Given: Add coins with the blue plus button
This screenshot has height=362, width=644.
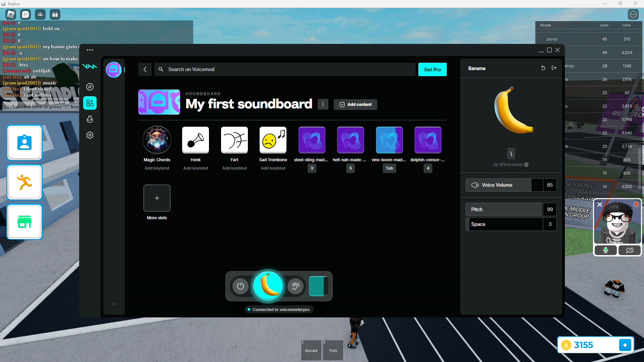Looking at the screenshot, I should tap(625, 345).
